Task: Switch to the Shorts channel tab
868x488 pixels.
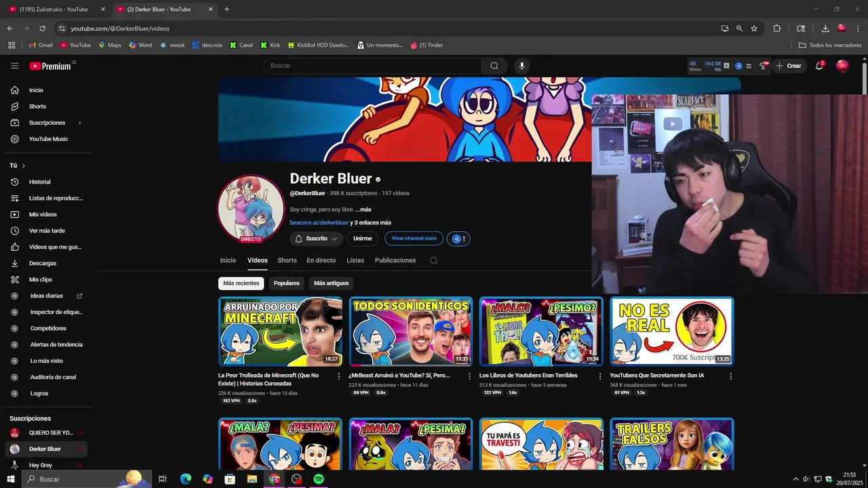Action: [287, 260]
